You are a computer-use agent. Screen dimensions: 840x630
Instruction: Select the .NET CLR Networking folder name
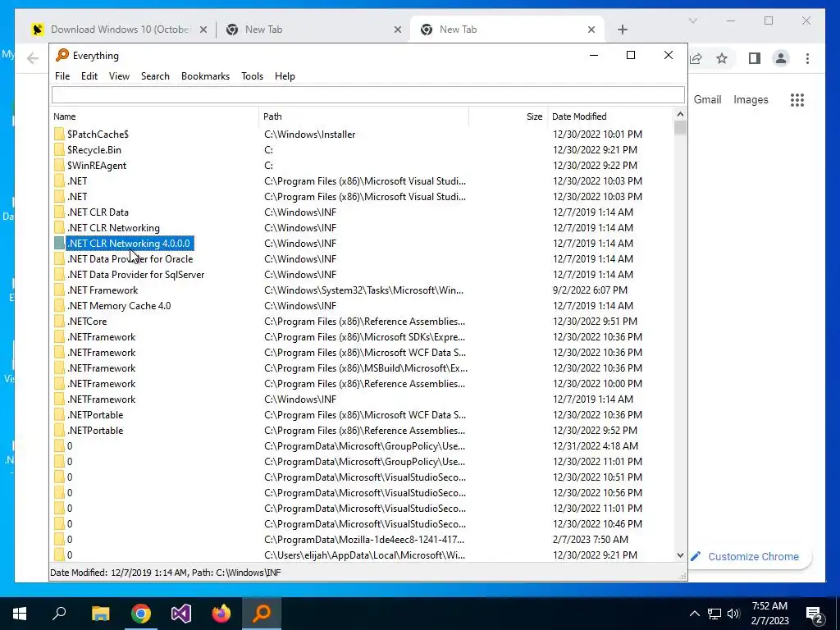(x=113, y=228)
